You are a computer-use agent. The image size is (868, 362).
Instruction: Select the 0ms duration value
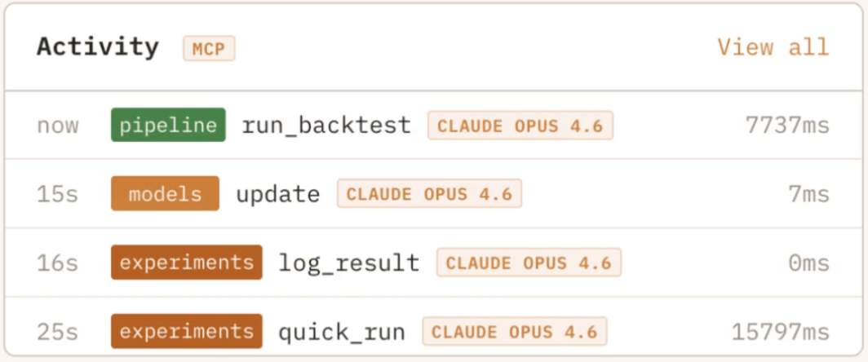(x=809, y=263)
